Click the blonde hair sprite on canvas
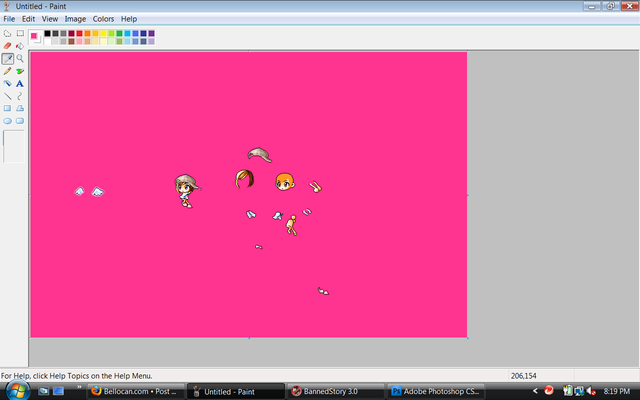 tap(244, 179)
